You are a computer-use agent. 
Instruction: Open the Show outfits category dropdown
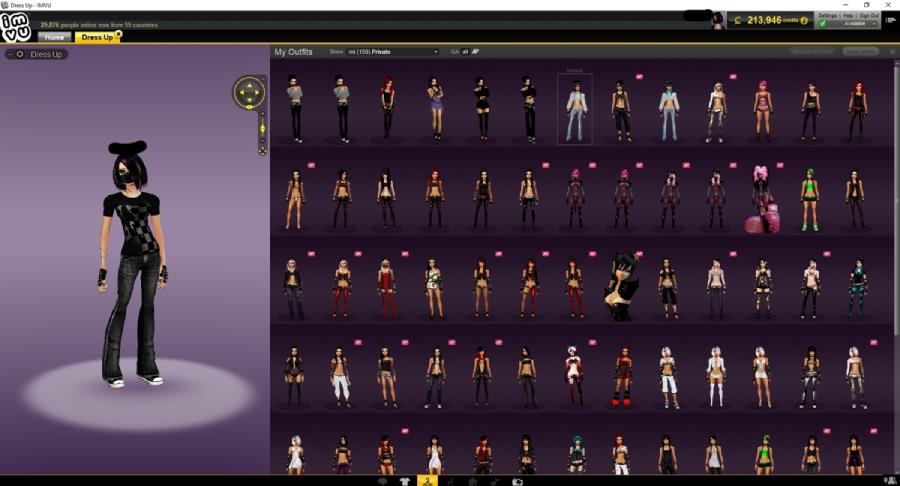click(x=393, y=52)
